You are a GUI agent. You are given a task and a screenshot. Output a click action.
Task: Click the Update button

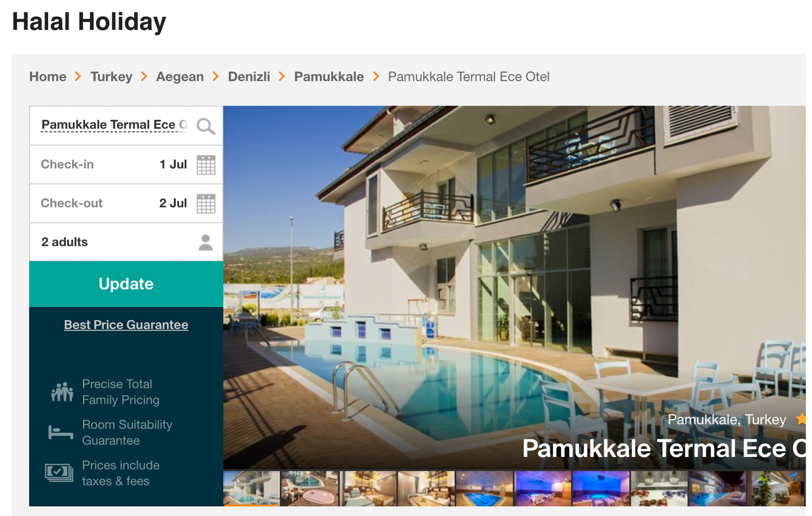pyautogui.click(x=126, y=284)
